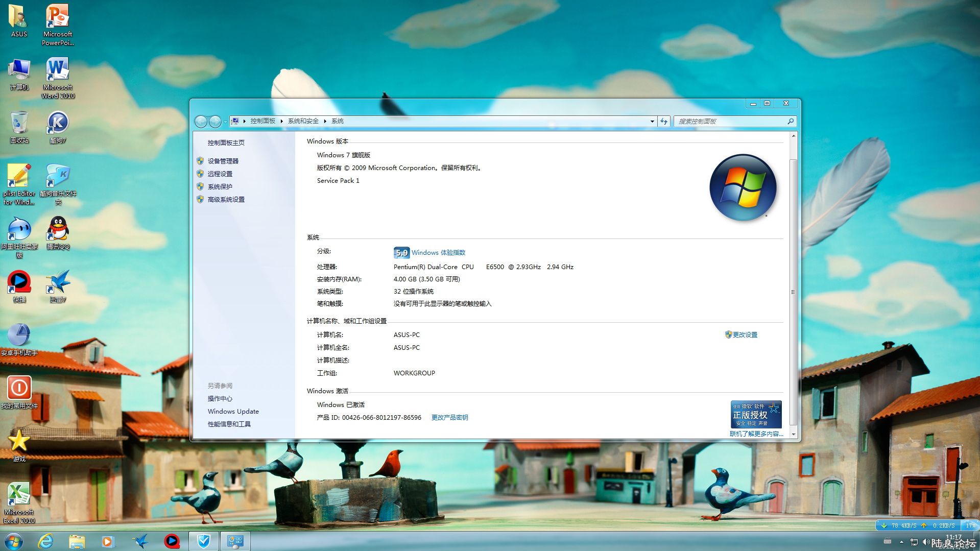
Task: Click the scroll down arrow in System window
Action: [793, 434]
